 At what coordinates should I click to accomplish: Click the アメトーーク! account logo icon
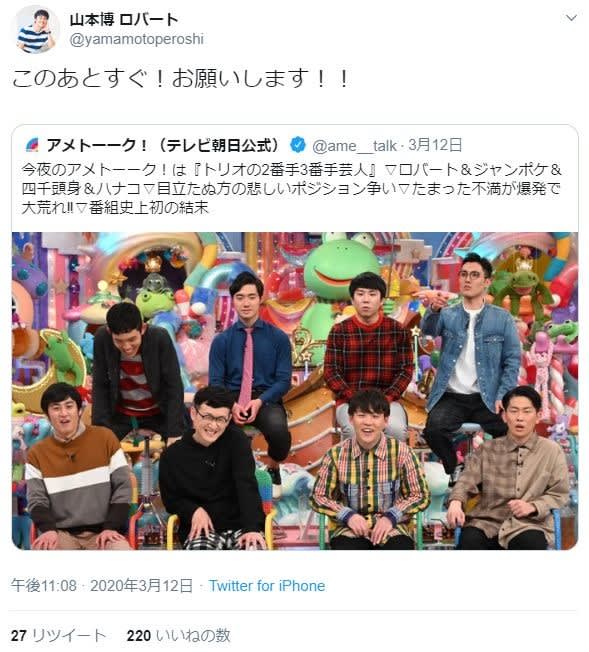pyautogui.click(x=32, y=145)
